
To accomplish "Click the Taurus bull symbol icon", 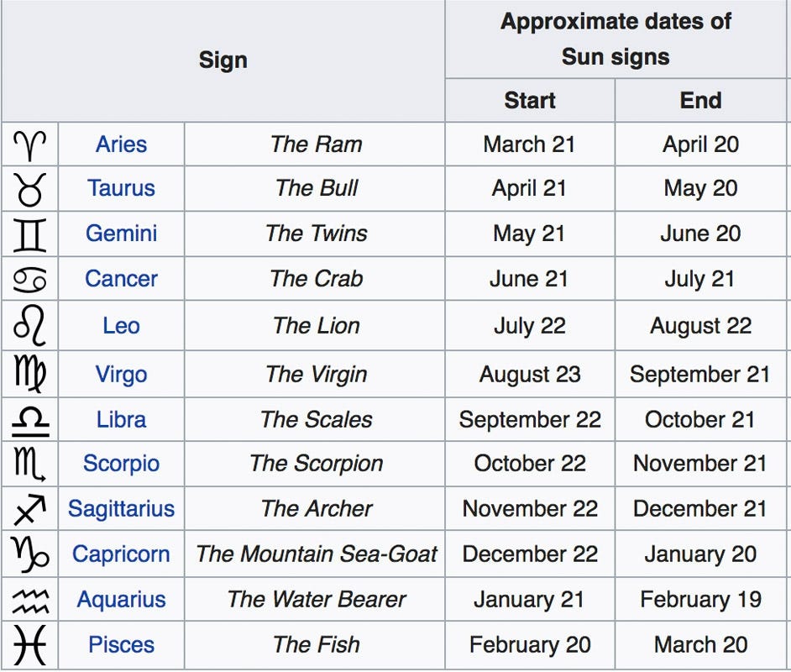I will pyautogui.click(x=29, y=189).
